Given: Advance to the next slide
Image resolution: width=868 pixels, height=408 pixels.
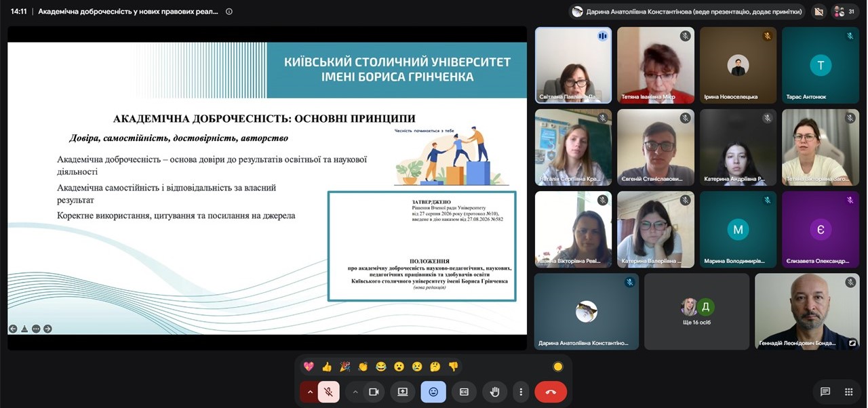Looking at the screenshot, I should [47, 329].
